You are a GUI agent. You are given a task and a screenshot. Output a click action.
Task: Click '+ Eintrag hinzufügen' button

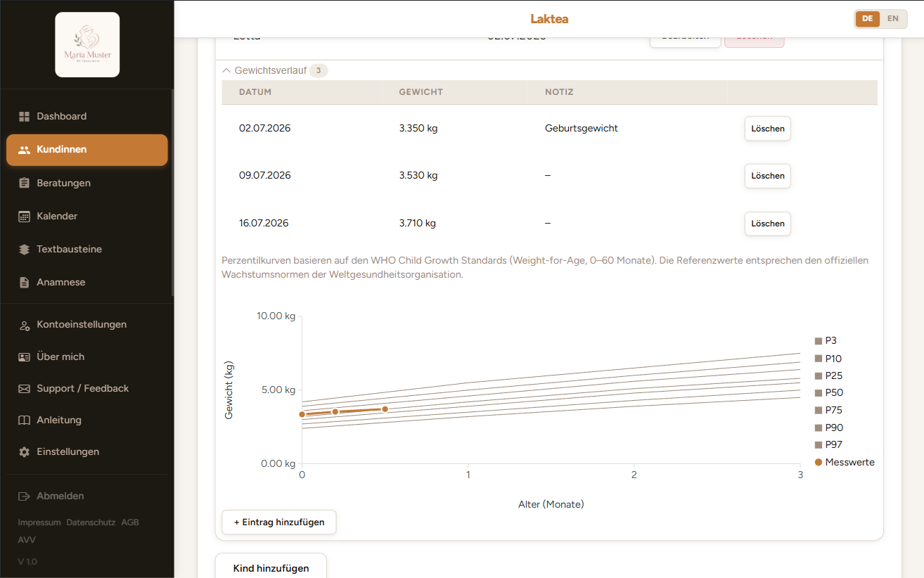(x=279, y=522)
